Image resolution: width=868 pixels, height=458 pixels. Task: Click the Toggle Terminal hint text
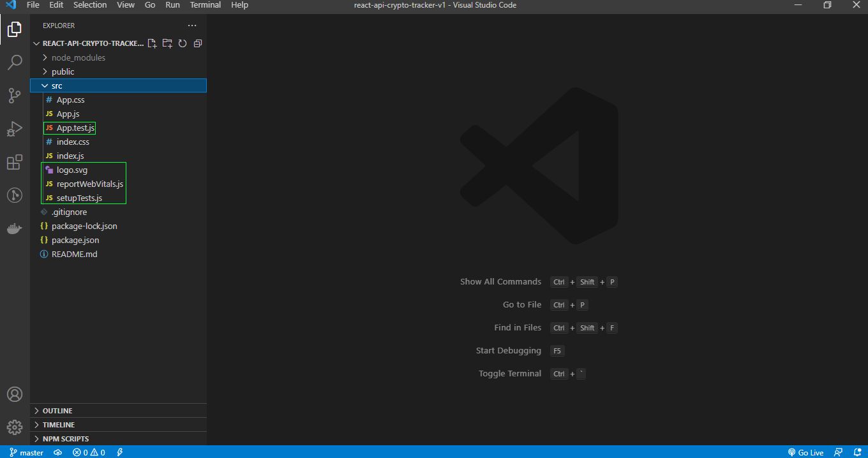pyautogui.click(x=510, y=373)
